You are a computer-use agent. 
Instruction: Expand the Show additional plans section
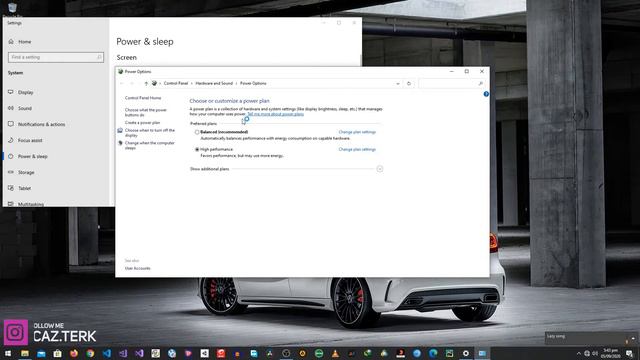point(380,169)
